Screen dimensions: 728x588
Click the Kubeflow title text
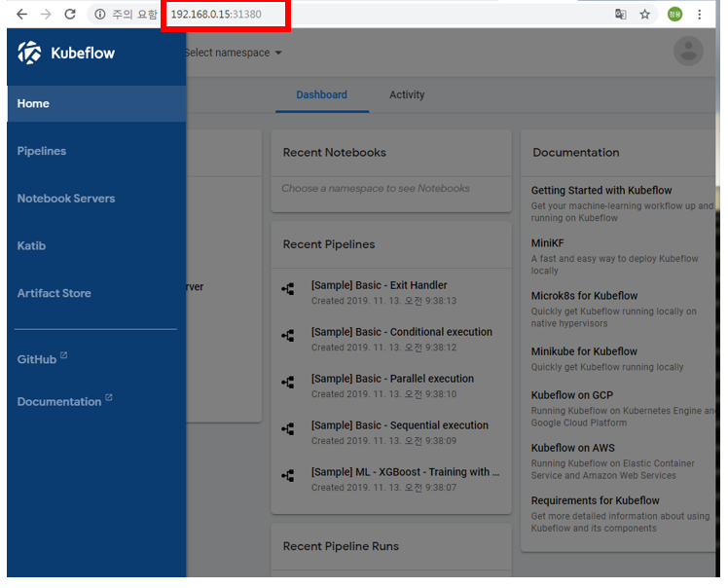point(83,53)
